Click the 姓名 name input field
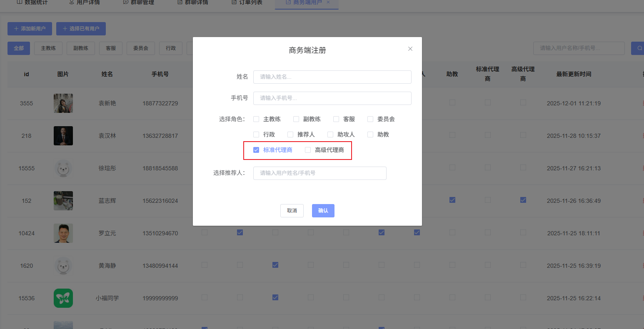This screenshot has width=644, height=329. point(332,77)
